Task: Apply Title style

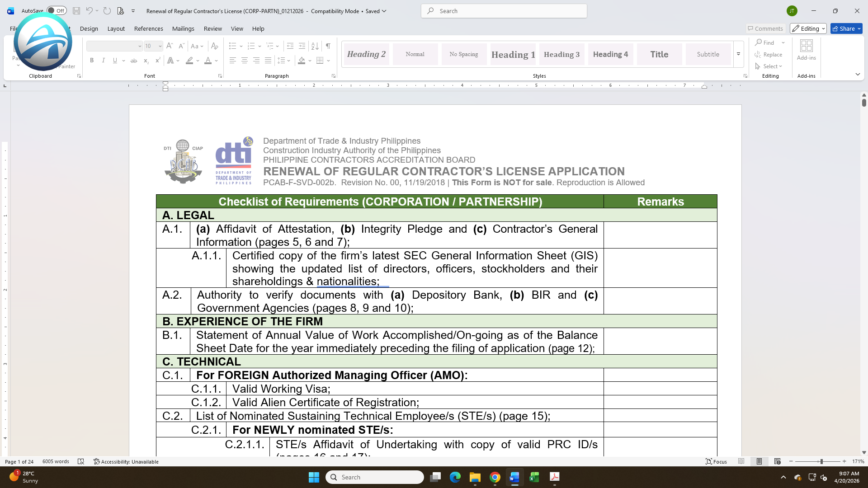Action: click(x=660, y=54)
